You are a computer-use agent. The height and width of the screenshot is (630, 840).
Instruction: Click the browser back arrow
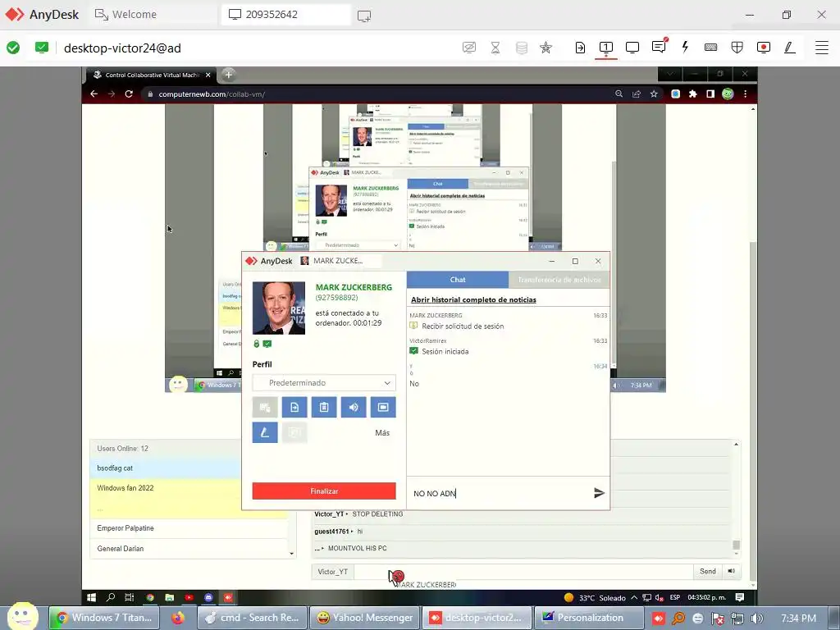point(94,94)
